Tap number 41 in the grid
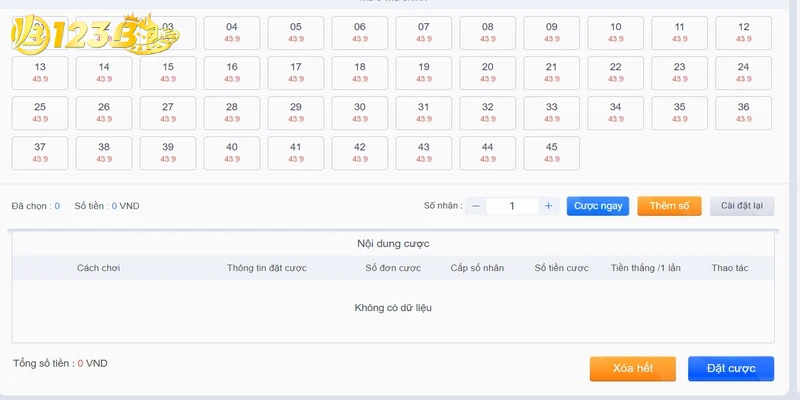 click(296, 153)
